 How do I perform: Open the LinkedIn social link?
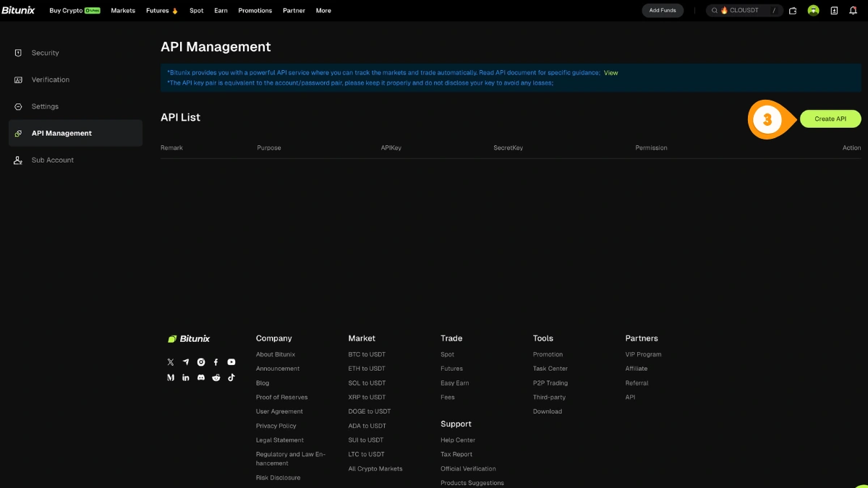(x=186, y=377)
